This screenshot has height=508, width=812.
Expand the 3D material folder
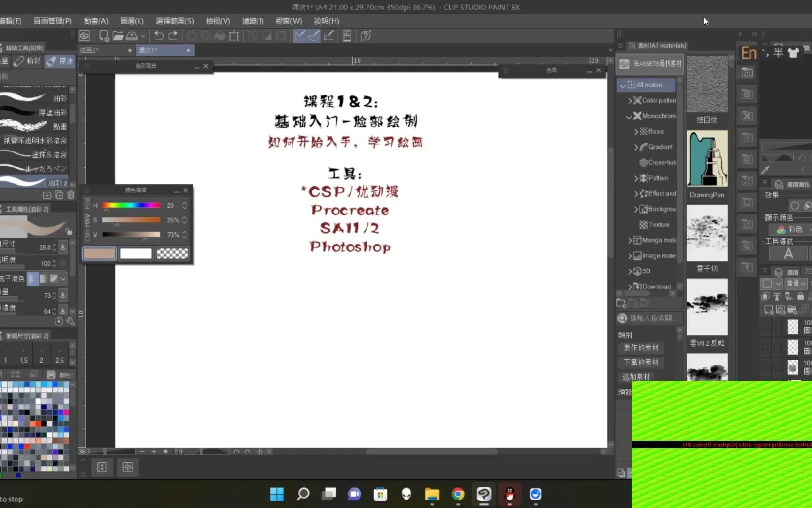[x=630, y=271]
